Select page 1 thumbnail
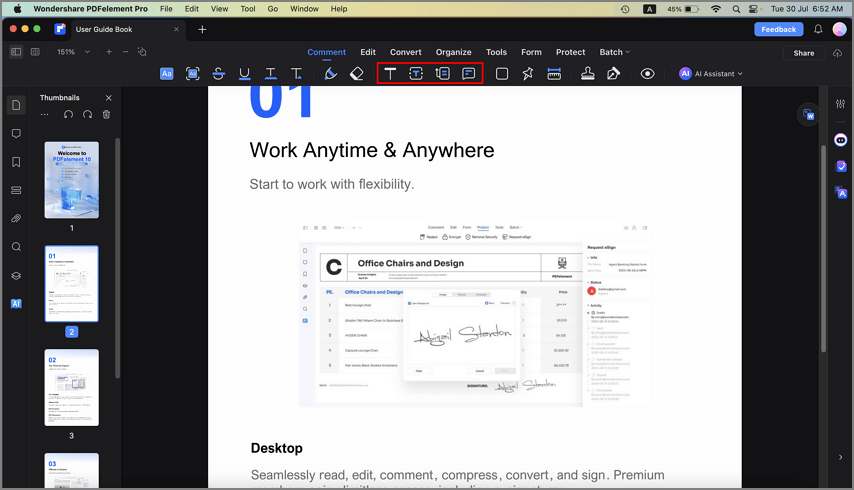The image size is (854, 490). click(x=71, y=180)
